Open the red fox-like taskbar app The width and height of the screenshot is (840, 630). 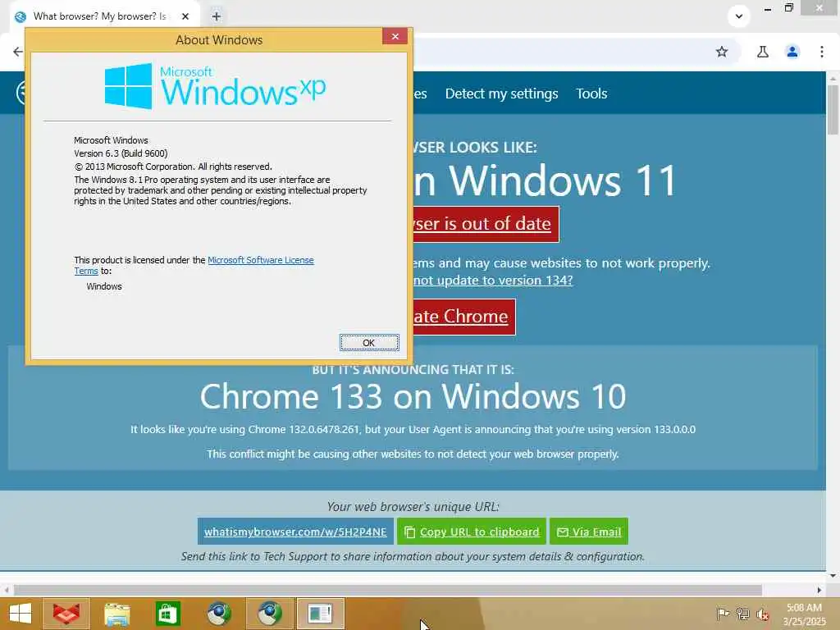66,614
